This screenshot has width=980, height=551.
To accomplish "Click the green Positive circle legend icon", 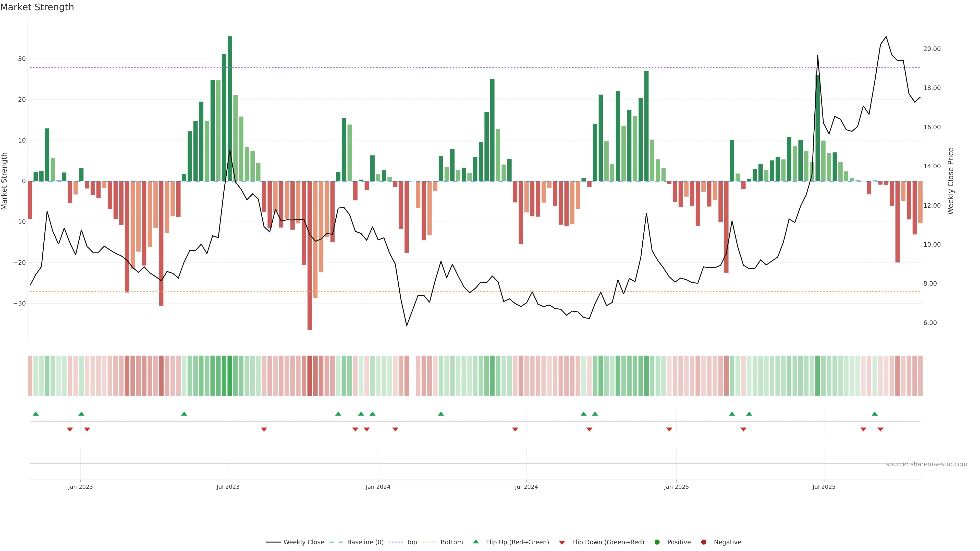I will point(657,542).
